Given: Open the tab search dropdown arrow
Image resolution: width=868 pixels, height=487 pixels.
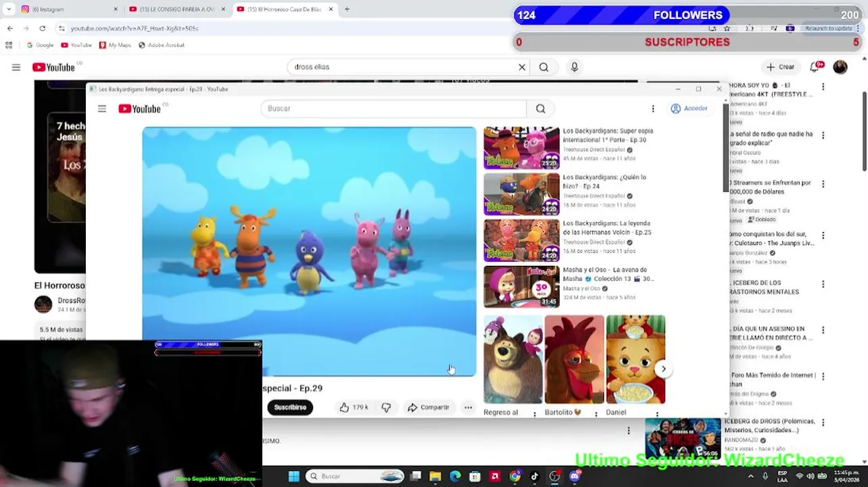Looking at the screenshot, I should pyautogui.click(x=8, y=9).
